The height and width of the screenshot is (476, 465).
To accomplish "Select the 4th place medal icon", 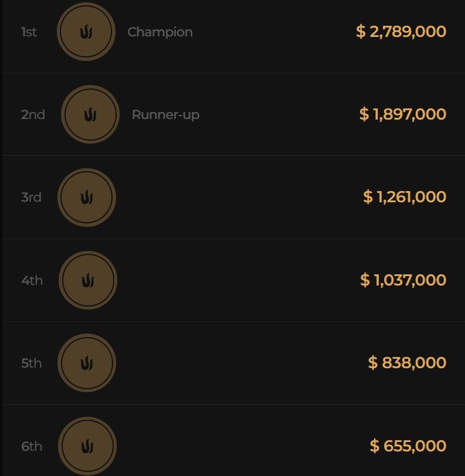I will tap(88, 280).
